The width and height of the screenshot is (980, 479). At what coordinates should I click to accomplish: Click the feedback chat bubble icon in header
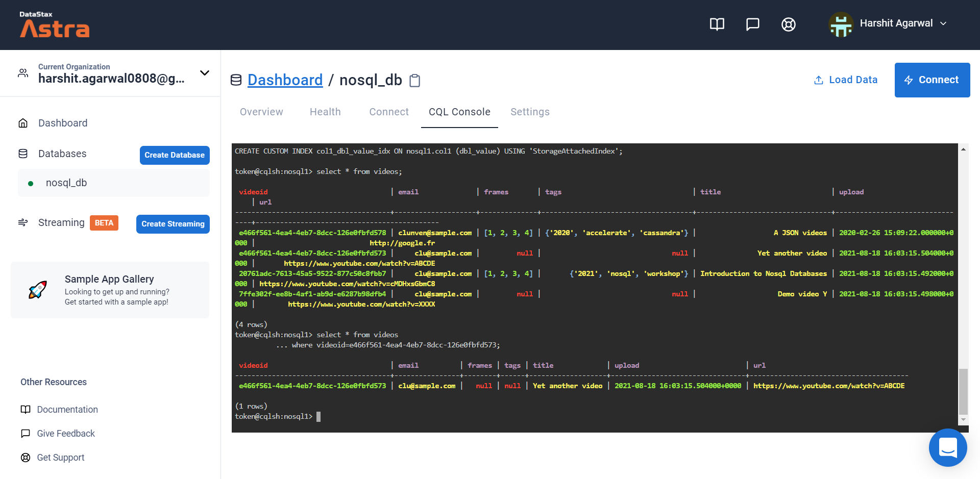(x=753, y=24)
